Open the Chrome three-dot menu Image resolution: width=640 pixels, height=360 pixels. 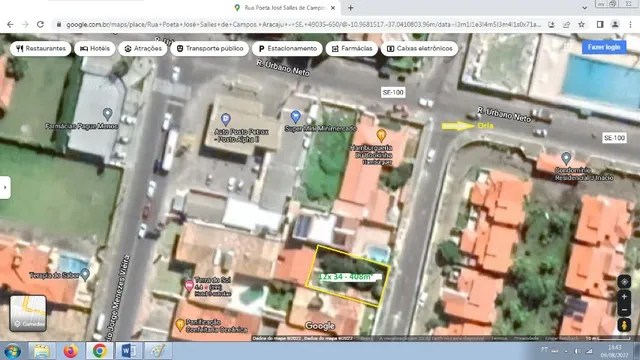[630, 24]
